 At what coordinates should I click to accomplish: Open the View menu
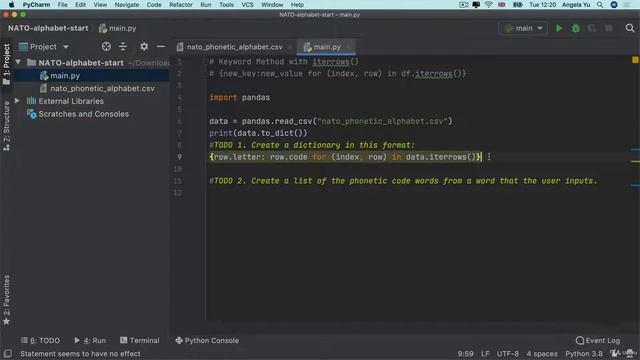point(100,5)
